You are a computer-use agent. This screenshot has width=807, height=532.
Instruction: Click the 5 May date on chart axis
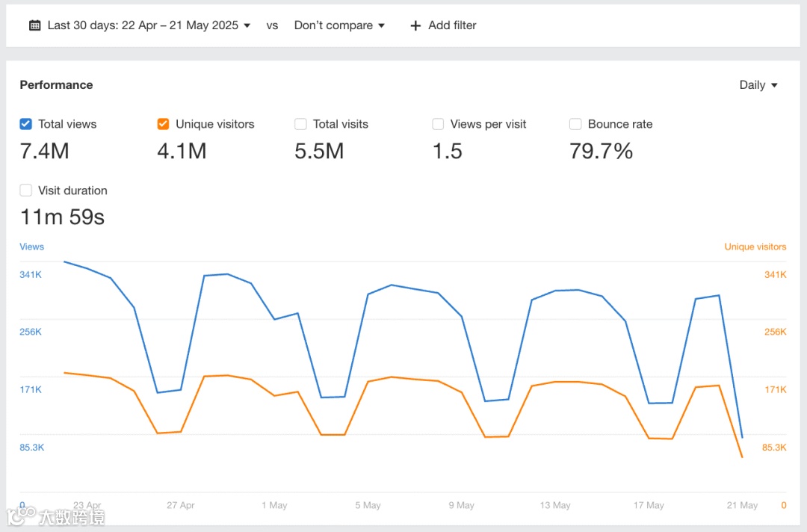click(368, 505)
